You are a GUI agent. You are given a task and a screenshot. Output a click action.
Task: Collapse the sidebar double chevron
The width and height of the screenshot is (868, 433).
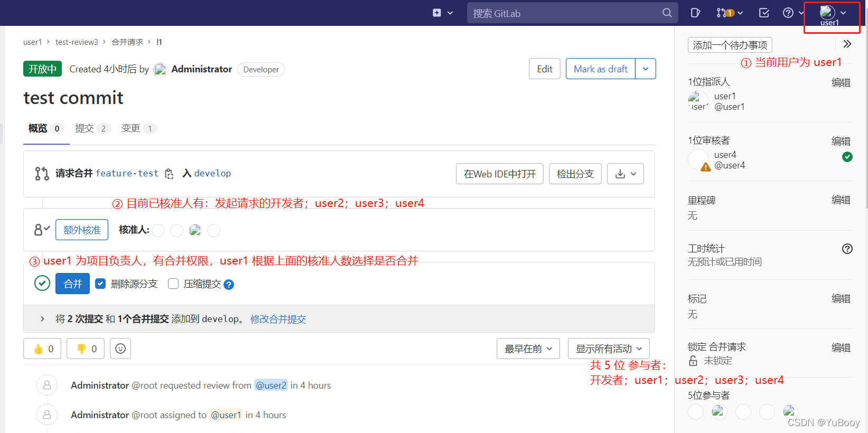click(847, 44)
